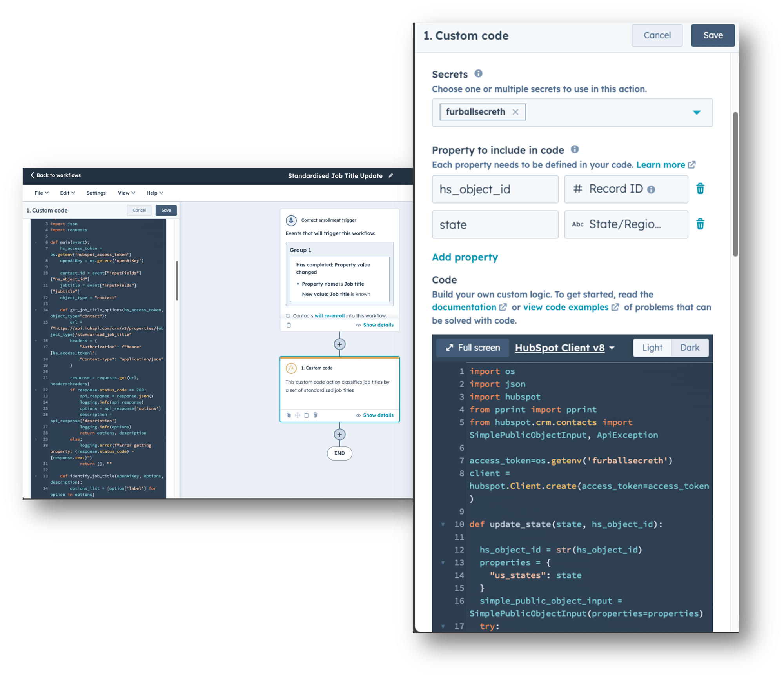Click move icon on Custom code card
Screen dimensions: 784x679
coord(298,415)
